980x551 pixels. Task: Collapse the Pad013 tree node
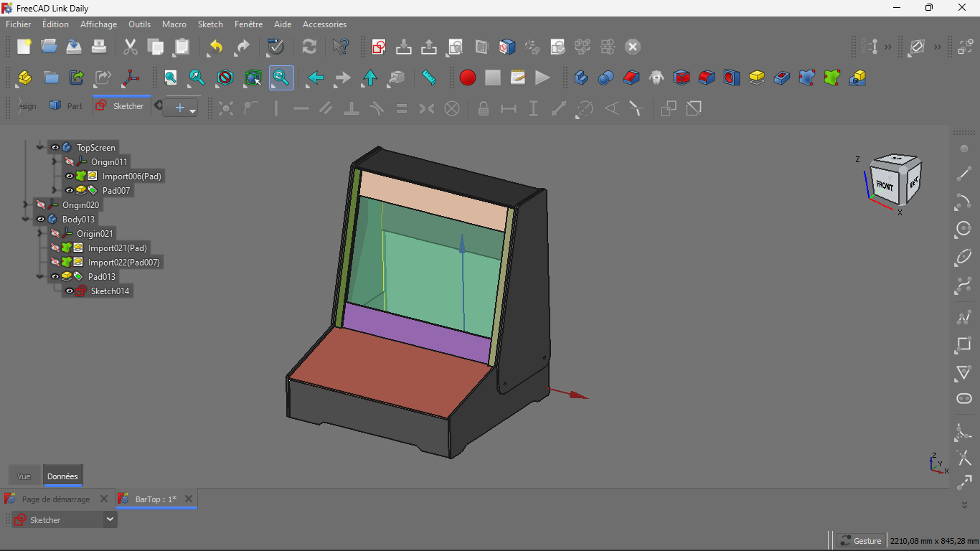click(x=40, y=276)
